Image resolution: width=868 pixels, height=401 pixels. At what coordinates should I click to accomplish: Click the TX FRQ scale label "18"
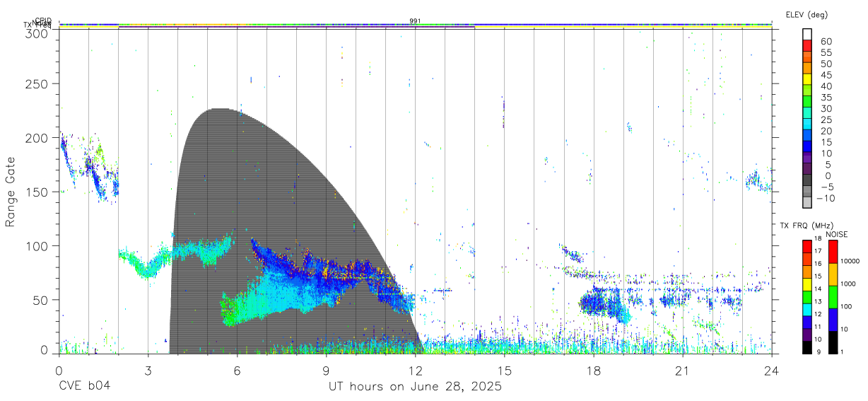point(817,238)
